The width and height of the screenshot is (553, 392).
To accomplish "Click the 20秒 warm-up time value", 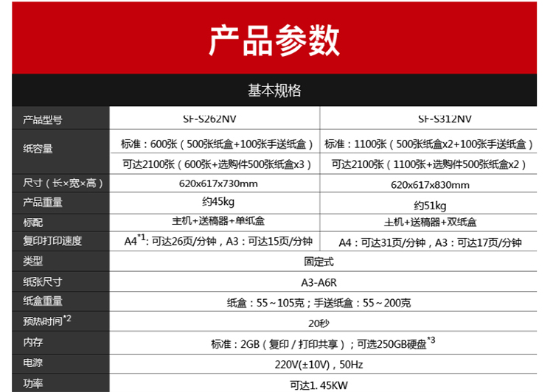I will click(x=319, y=322).
